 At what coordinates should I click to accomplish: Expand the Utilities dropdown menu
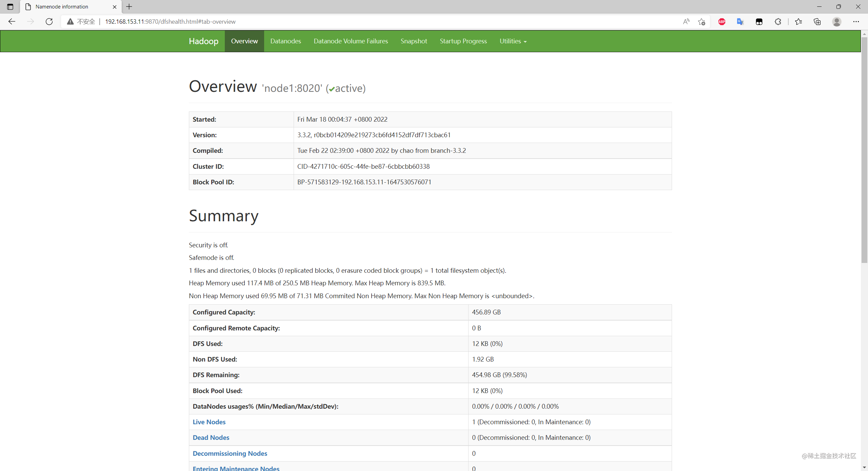pos(512,41)
